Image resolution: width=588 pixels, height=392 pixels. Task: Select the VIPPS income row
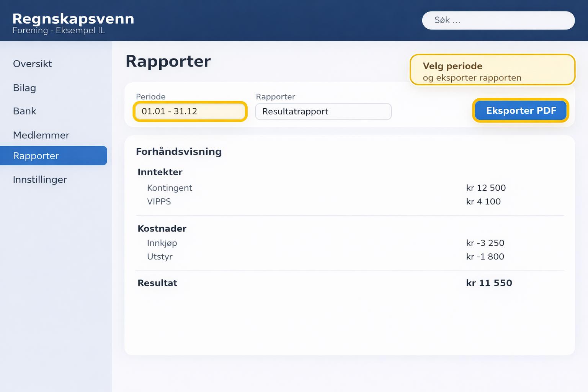coord(159,201)
